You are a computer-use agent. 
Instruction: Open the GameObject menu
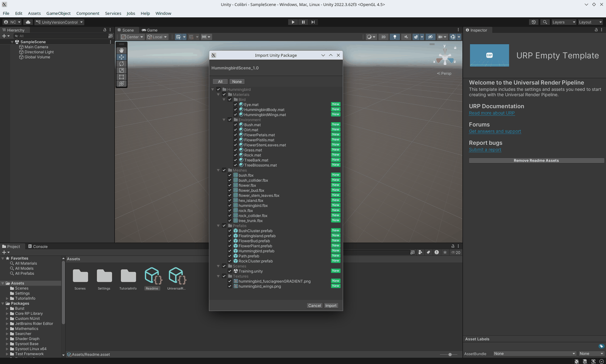pos(58,13)
